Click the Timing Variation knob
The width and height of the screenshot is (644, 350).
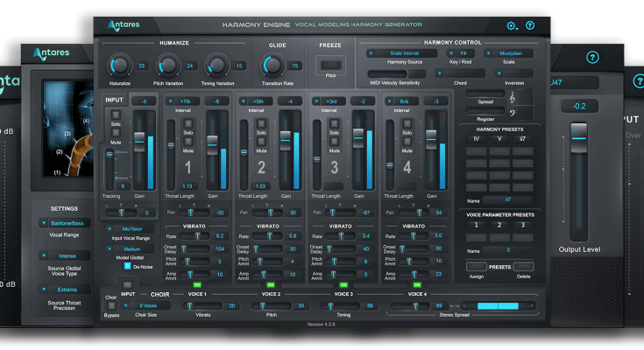tap(217, 66)
